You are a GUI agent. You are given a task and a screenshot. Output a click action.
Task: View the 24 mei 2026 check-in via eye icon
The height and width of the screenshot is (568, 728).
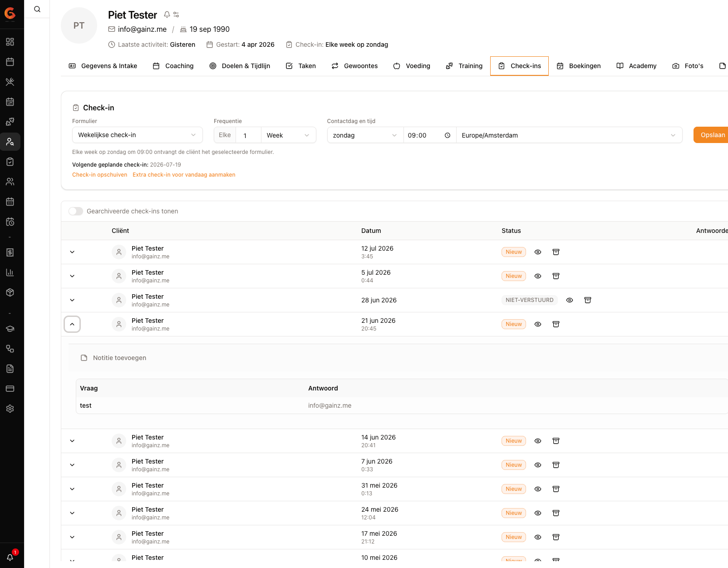click(538, 513)
